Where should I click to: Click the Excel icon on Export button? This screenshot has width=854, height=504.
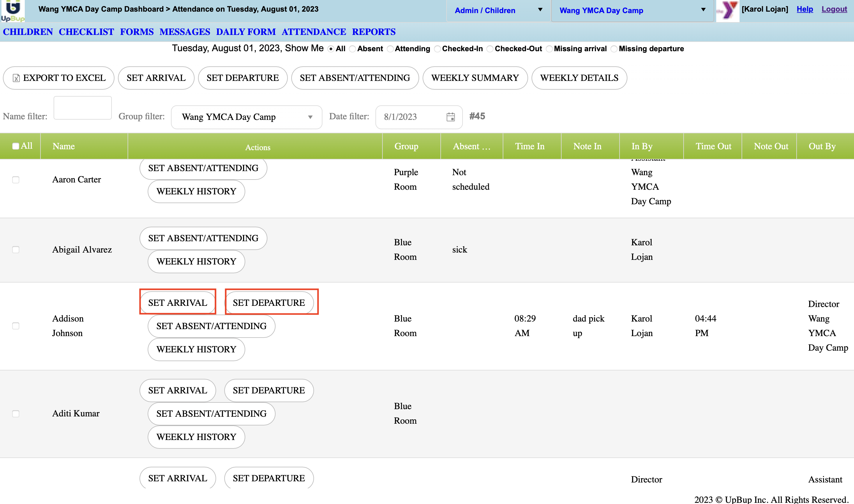(x=16, y=78)
